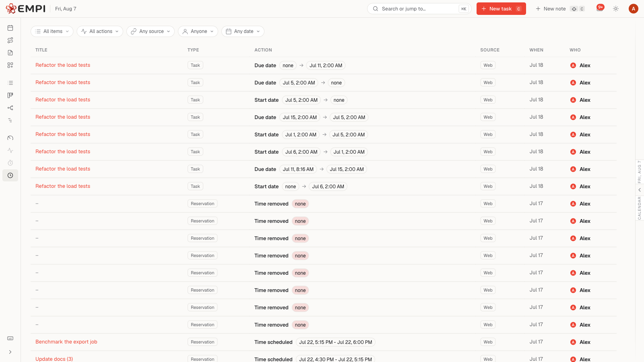This screenshot has height=362, width=644.
Task: Click the SOURCE column header
Action: pyautogui.click(x=490, y=50)
